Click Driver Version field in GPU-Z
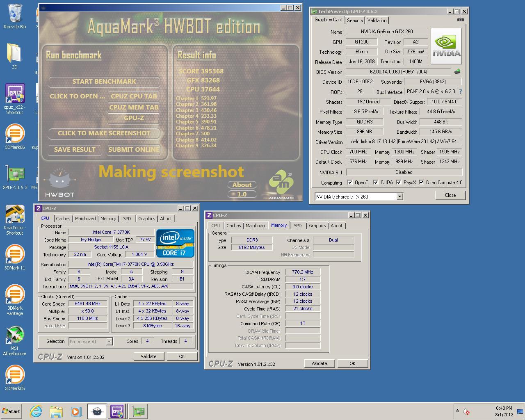The image size is (525, 420). pos(404,142)
